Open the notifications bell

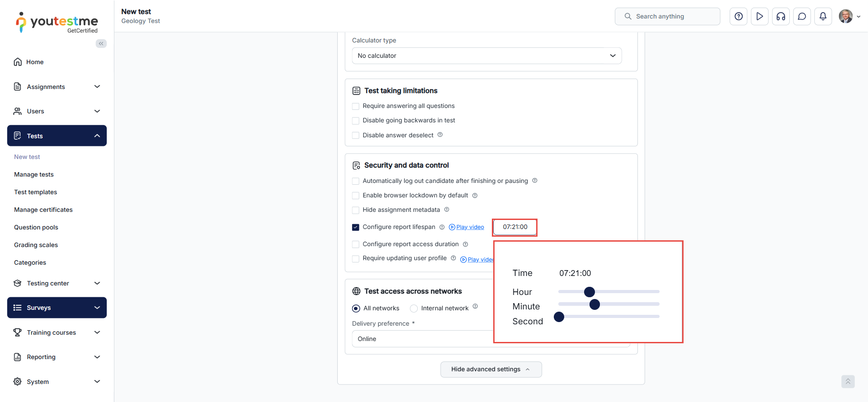823,17
